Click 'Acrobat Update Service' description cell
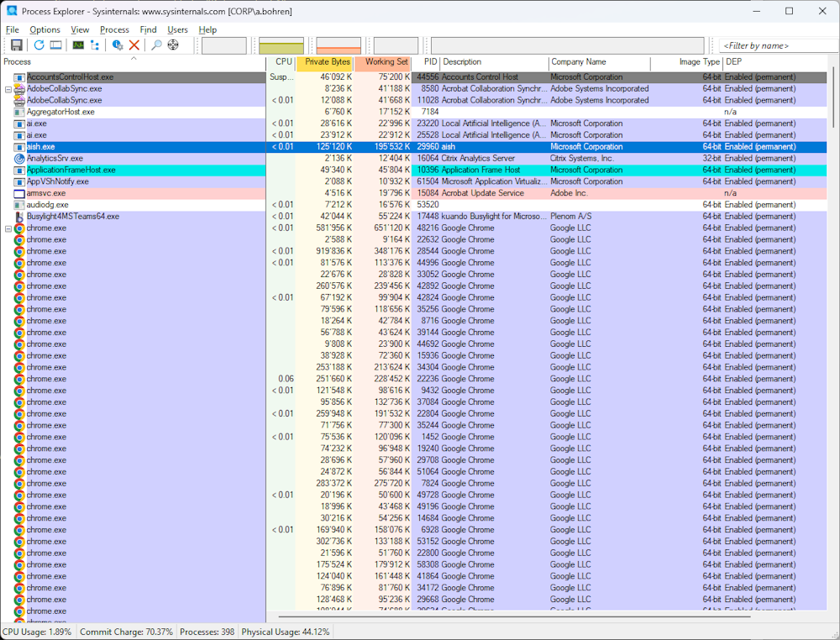Viewport: 840px width, 640px height. pyautogui.click(x=483, y=193)
